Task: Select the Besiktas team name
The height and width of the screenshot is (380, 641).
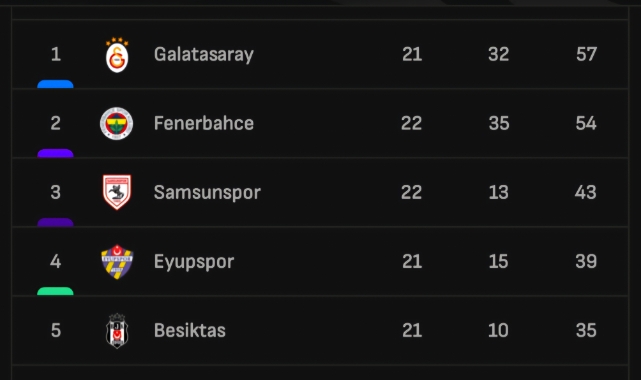Action: click(190, 331)
